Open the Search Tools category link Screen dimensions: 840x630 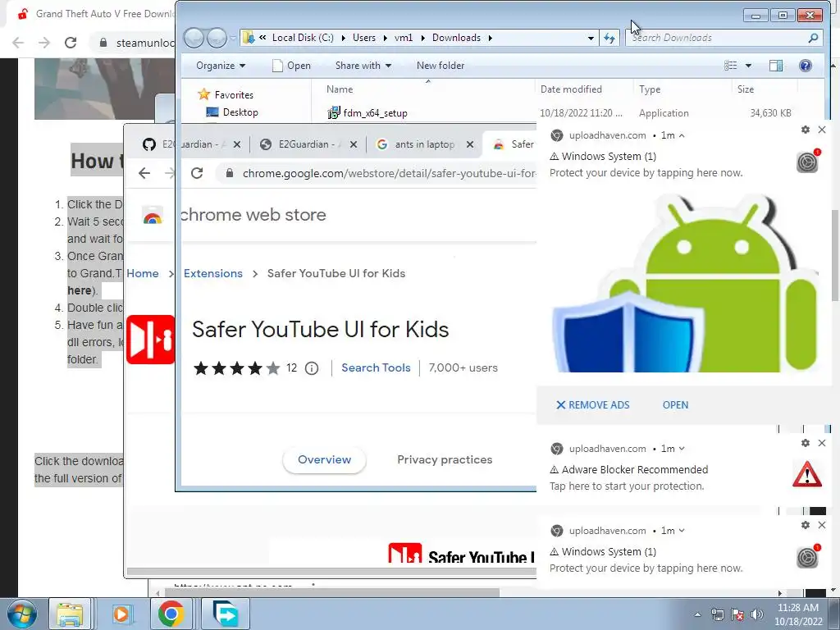(376, 367)
